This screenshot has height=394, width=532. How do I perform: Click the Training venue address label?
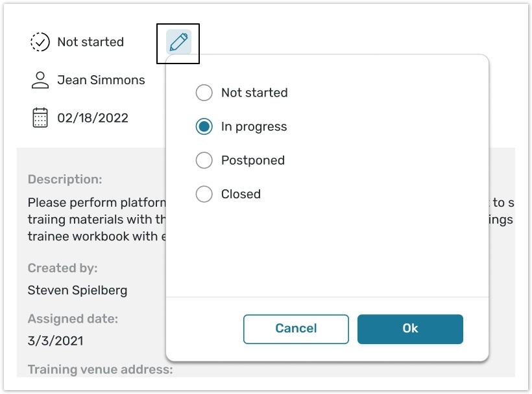point(100,370)
